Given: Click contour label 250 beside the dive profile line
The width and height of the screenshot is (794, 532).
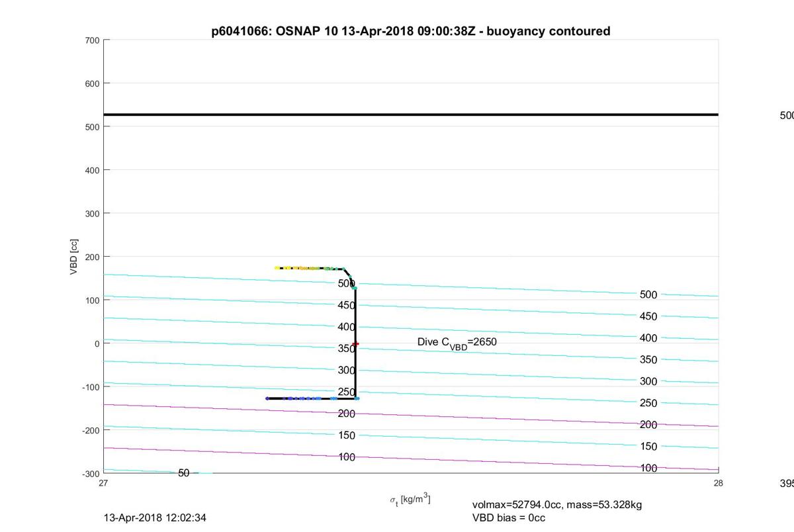Looking at the screenshot, I should [x=347, y=392].
